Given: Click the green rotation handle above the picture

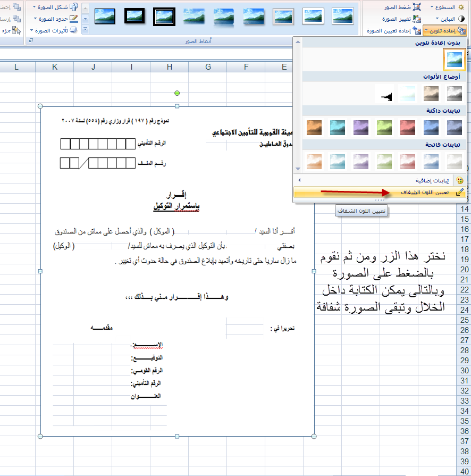Looking at the screenshot, I should click(x=177, y=93).
